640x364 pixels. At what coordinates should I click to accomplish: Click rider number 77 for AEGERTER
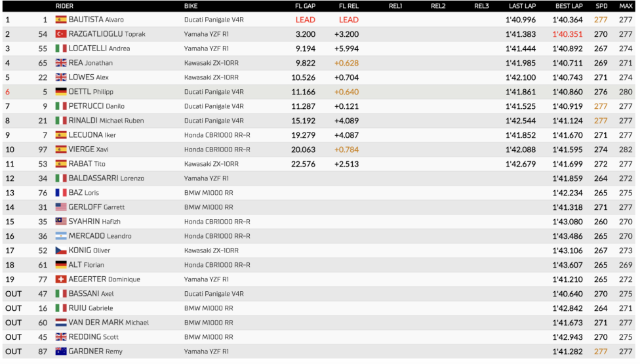43,279
